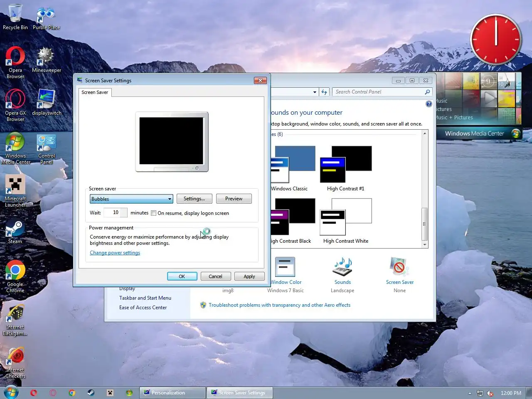This screenshot has width=532, height=399.
Task: Show hidden tray icons arrow
Action: [x=470, y=393]
